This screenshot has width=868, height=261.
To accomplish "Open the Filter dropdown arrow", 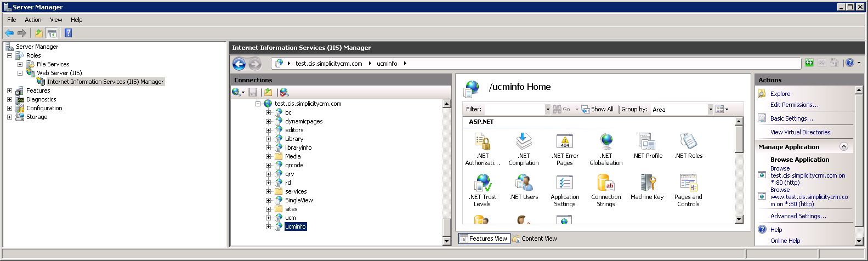I will coord(547,109).
